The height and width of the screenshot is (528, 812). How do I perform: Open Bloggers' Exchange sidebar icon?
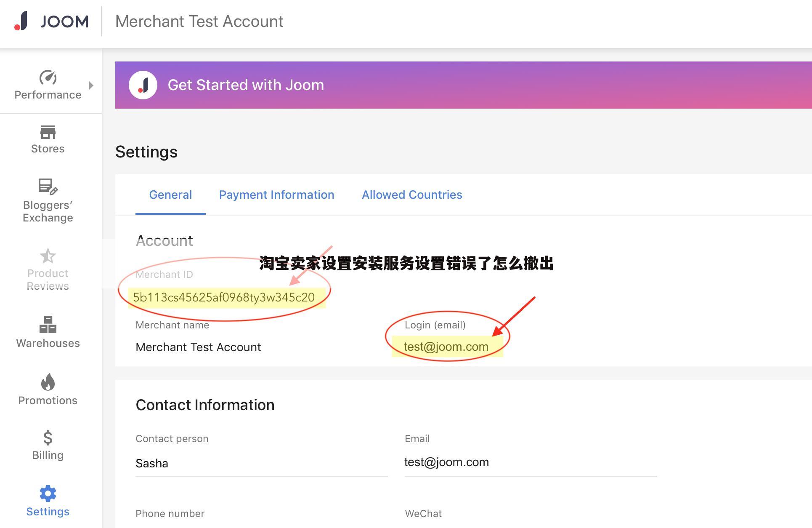click(48, 187)
